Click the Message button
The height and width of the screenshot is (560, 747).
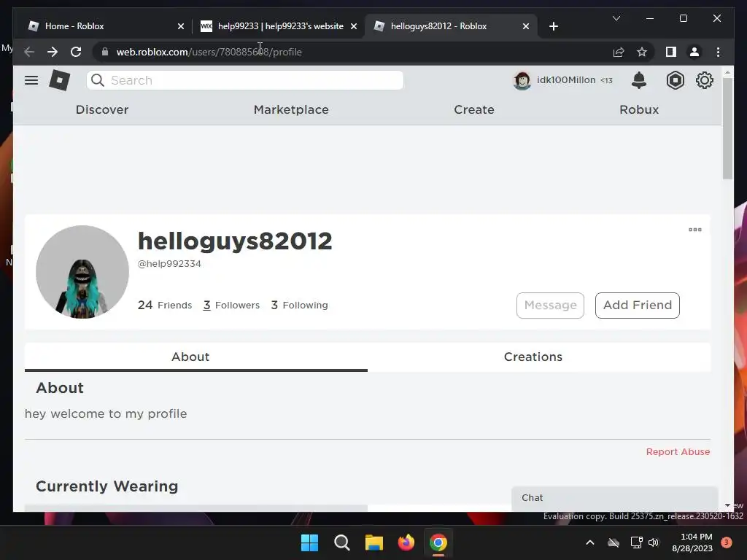pos(550,306)
